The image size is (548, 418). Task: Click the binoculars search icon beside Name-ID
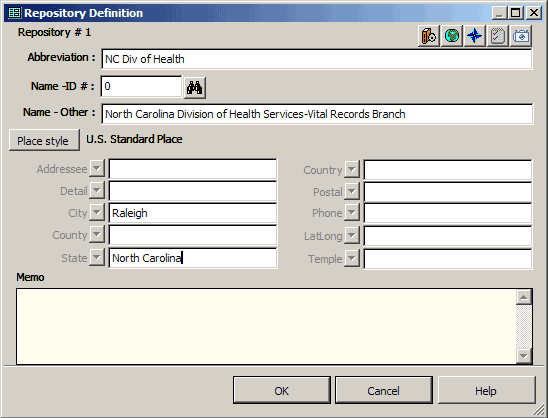pyautogui.click(x=195, y=88)
